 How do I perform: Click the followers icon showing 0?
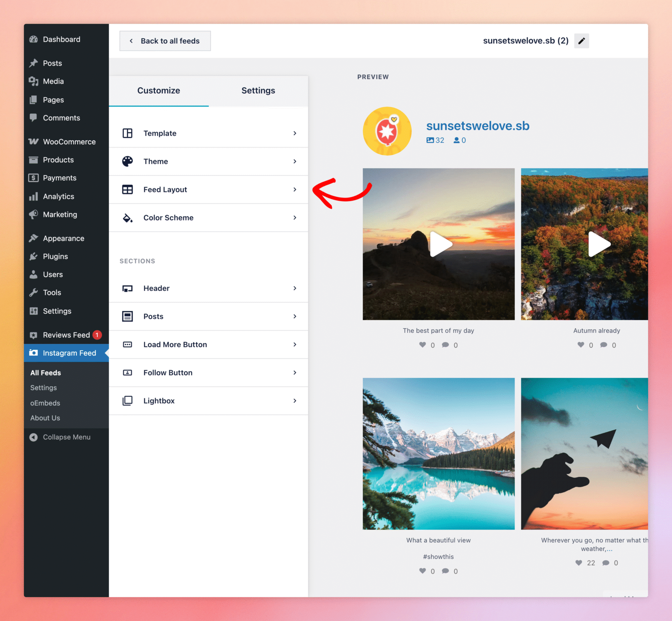(456, 140)
